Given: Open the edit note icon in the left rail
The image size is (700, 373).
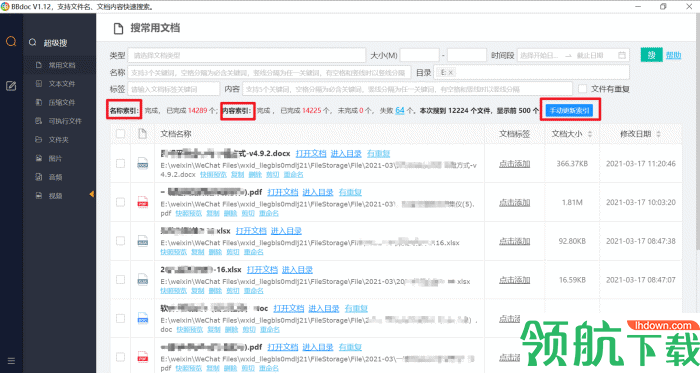Looking at the screenshot, I should pyautogui.click(x=11, y=86).
